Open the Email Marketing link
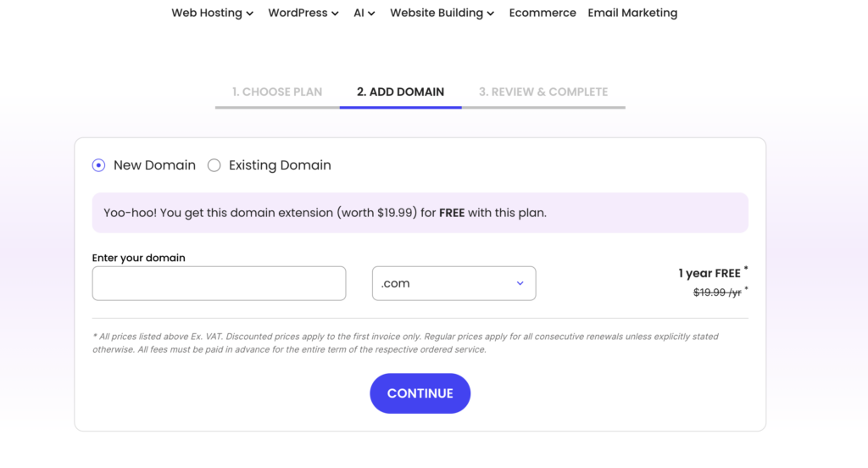 pyautogui.click(x=632, y=14)
